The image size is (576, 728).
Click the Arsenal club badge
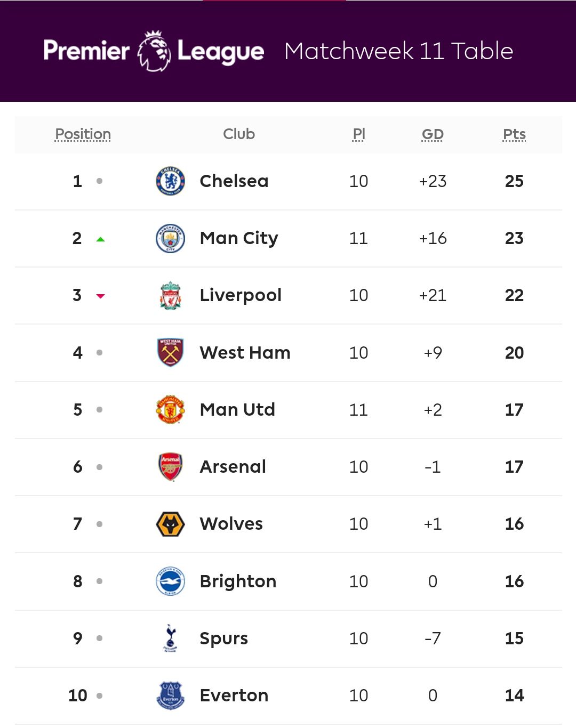click(170, 467)
